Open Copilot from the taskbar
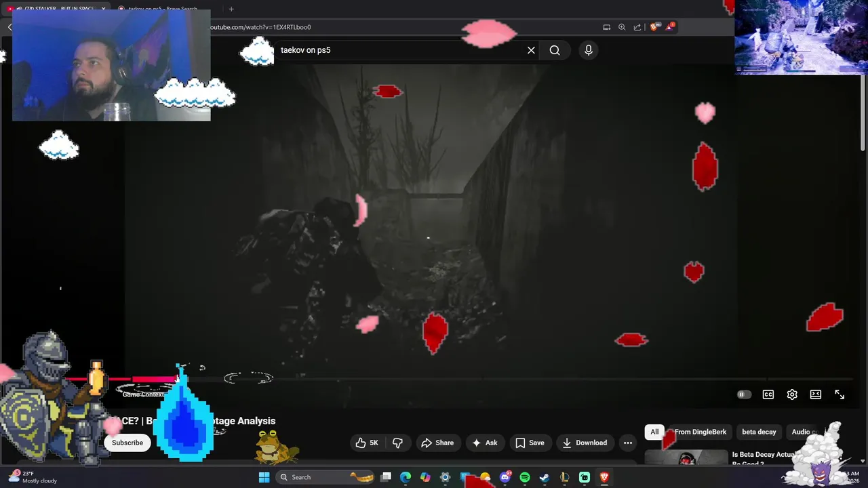This screenshot has height=488, width=868. [x=425, y=477]
